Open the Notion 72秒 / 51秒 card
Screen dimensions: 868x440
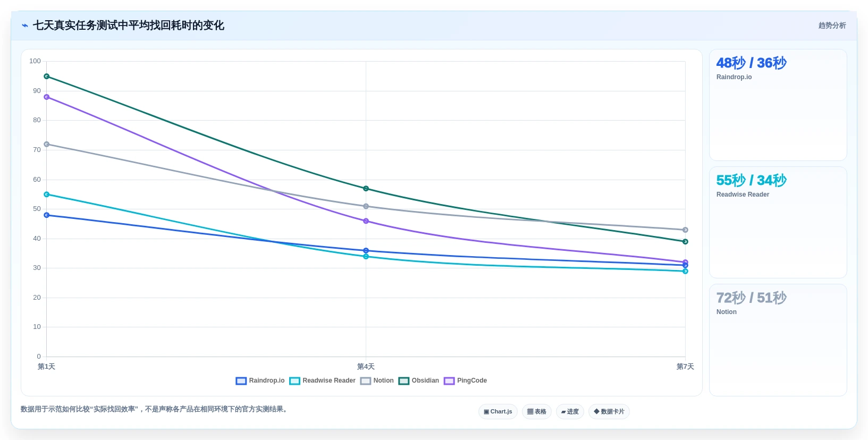click(x=778, y=340)
